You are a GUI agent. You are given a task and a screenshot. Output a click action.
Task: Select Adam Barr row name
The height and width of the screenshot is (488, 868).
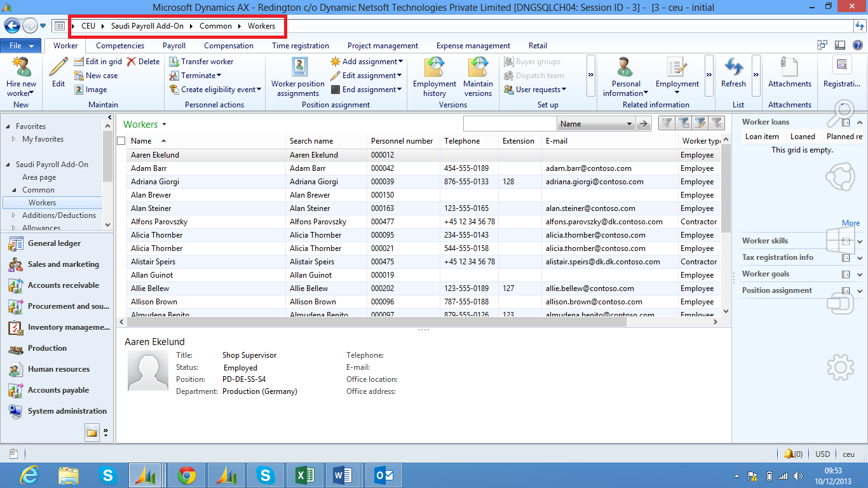tap(149, 168)
